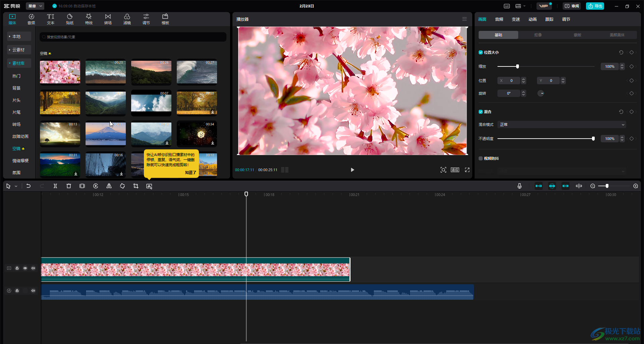
Task: Click the freeze frame tool icon
Action: pos(82,186)
